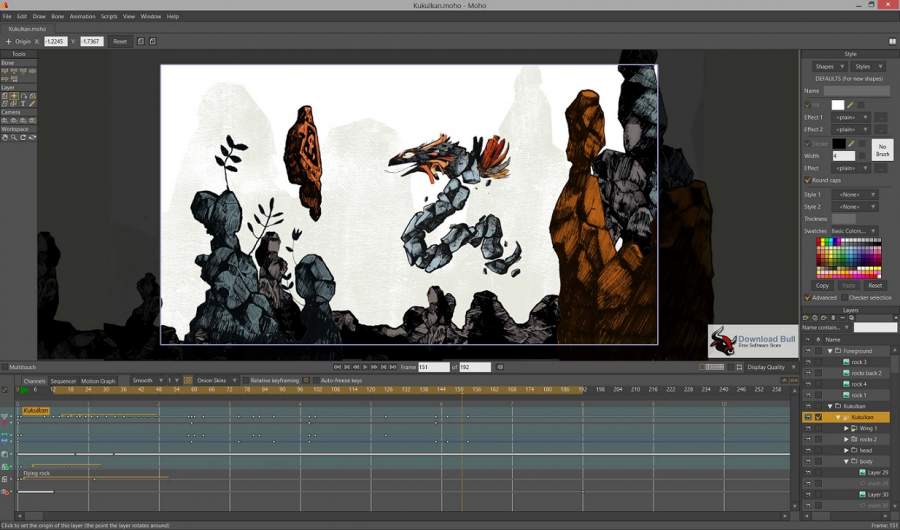The height and width of the screenshot is (530, 900).
Task: Switch to the Motion Graph tab
Action: 98,381
